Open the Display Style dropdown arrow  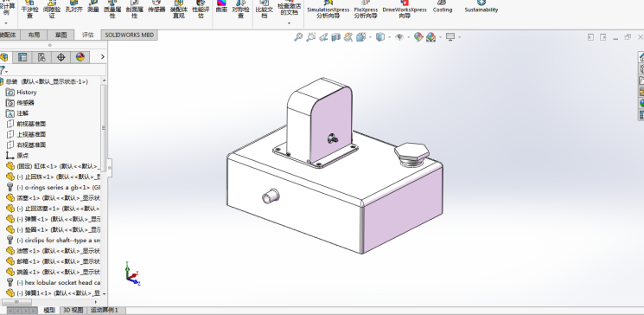tap(389, 37)
